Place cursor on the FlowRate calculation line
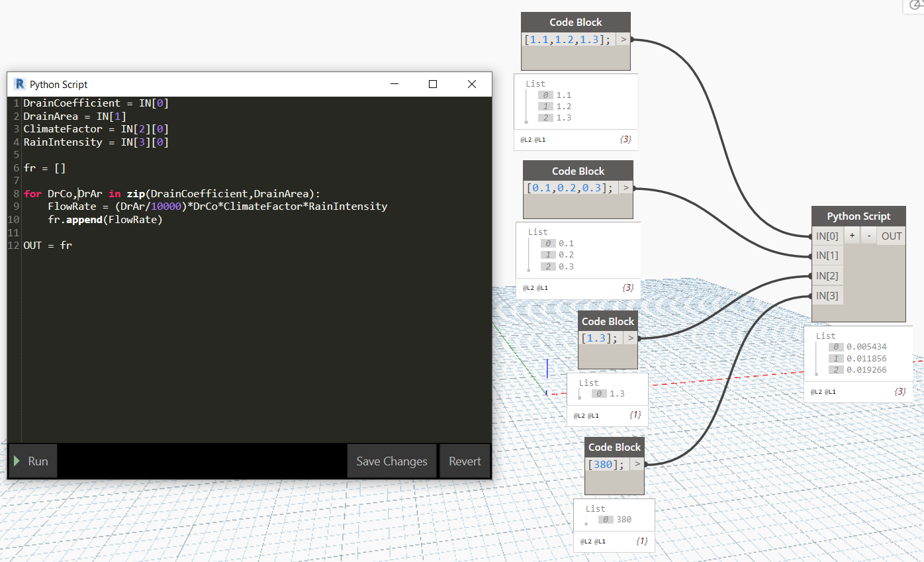924x562 pixels. (x=217, y=207)
